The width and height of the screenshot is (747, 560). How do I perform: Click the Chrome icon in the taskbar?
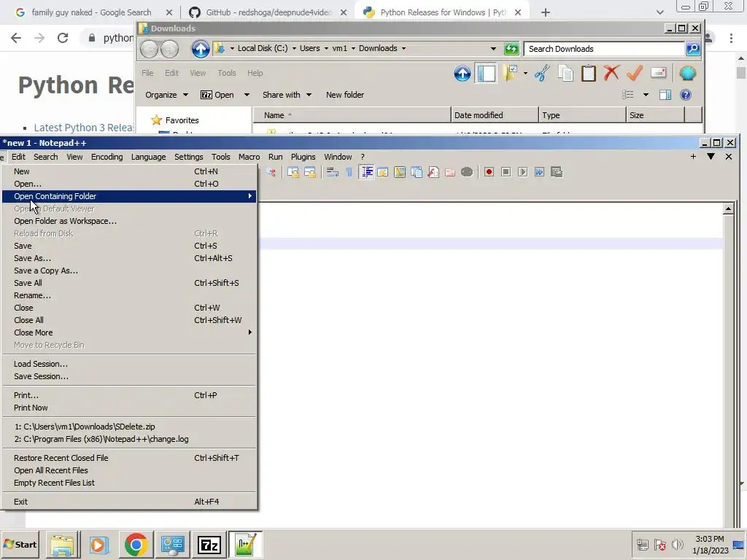pyautogui.click(x=136, y=545)
